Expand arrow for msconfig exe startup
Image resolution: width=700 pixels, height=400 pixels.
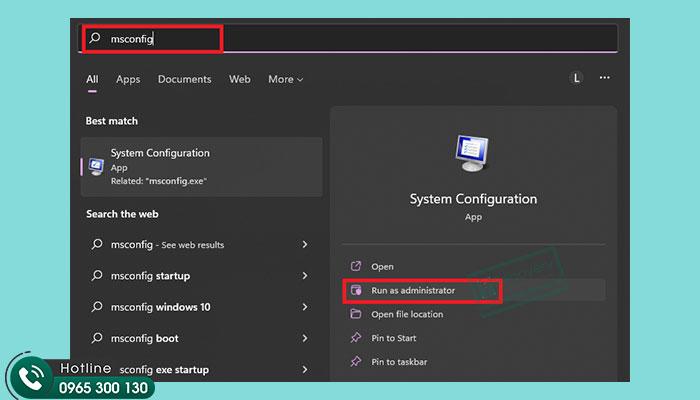point(305,369)
